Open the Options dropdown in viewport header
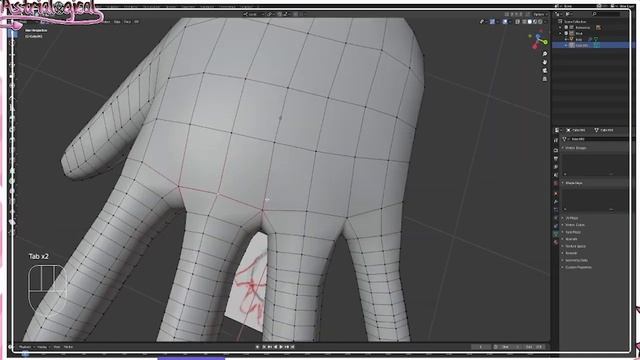The height and width of the screenshot is (360, 640). pos(540,14)
